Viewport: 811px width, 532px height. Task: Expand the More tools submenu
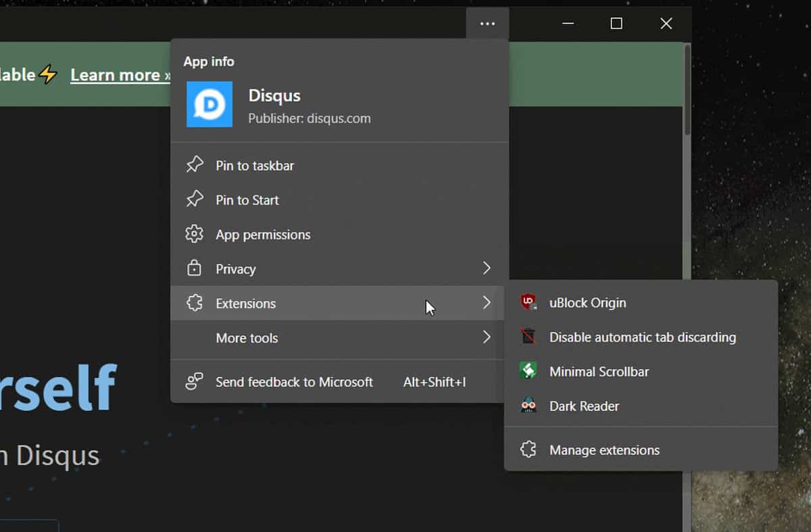(x=487, y=338)
